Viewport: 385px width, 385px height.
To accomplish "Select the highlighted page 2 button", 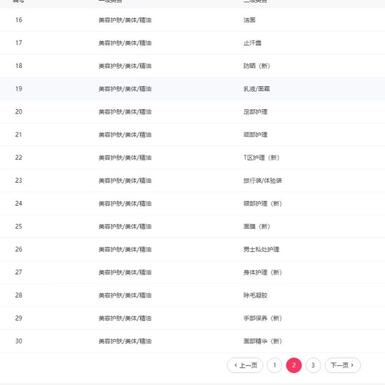I will tap(294, 365).
